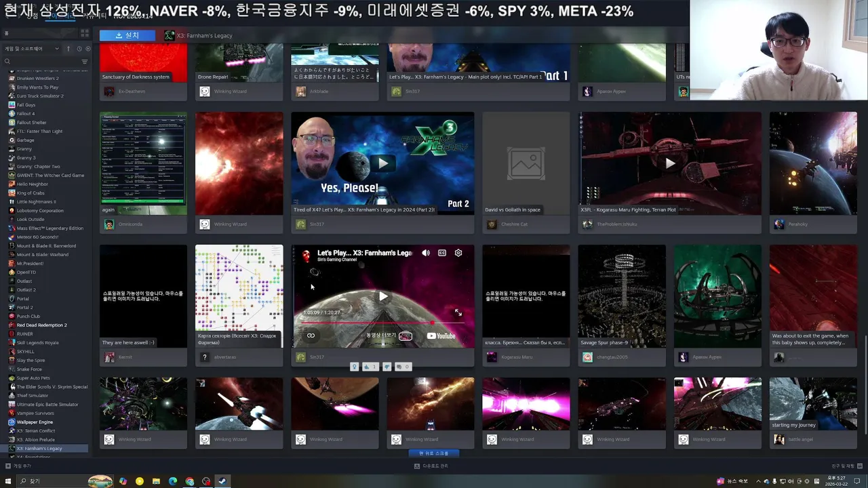Image resolution: width=868 pixels, height=488 pixels.
Task: Select GWENT: The Witcher Card Game
Action: [50, 176]
